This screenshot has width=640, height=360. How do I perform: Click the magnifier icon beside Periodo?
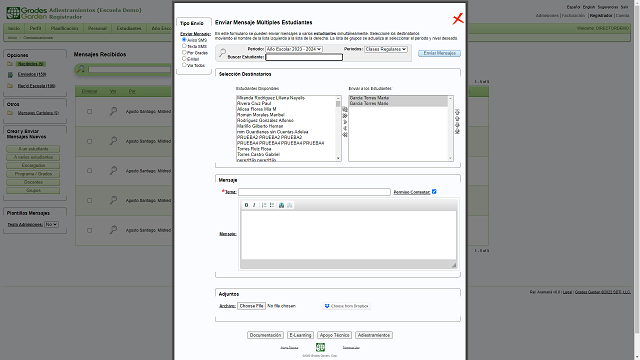click(222, 53)
